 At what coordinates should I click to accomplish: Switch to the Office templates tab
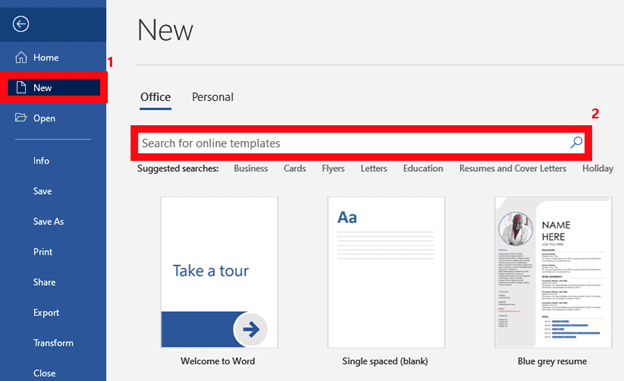click(156, 97)
